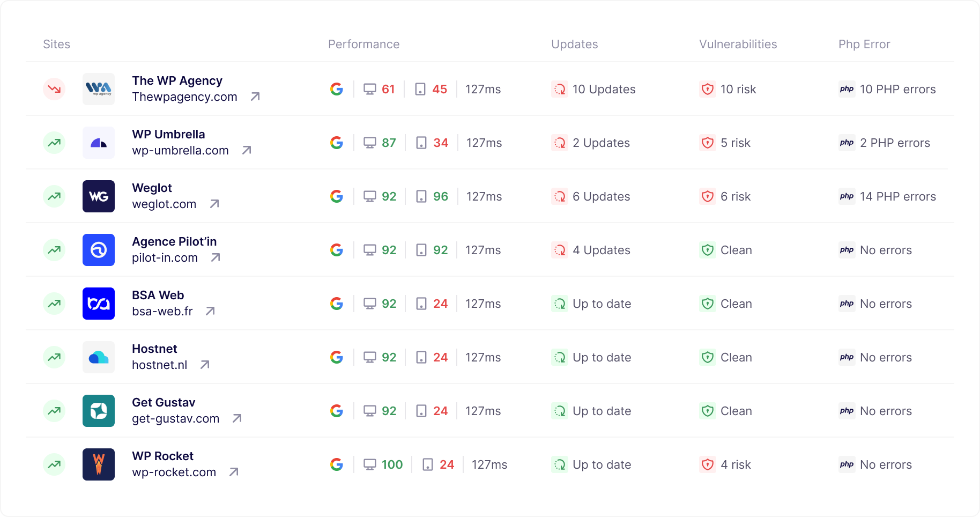Select the Performance column header
The width and height of the screenshot is (980, 517).
pos(363,45)
